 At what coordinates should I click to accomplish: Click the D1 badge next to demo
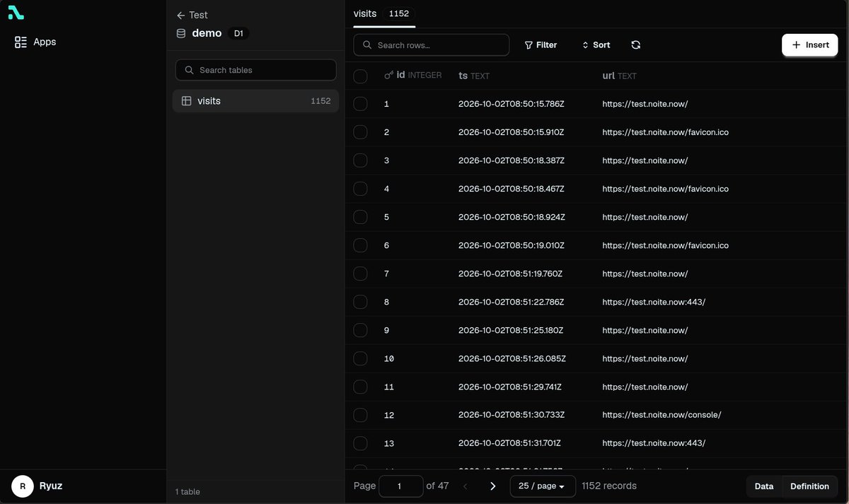(x=238, y=33)
